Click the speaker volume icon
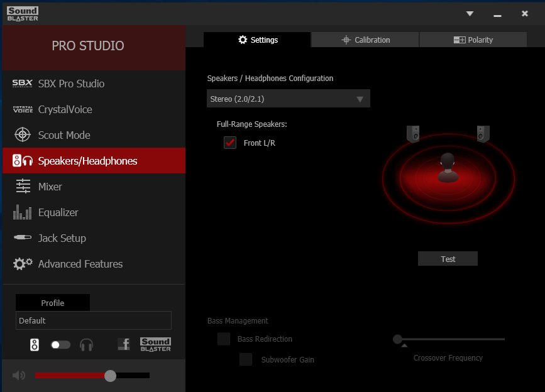The height and width of the screenshot is (392, 545). point(18,375)
